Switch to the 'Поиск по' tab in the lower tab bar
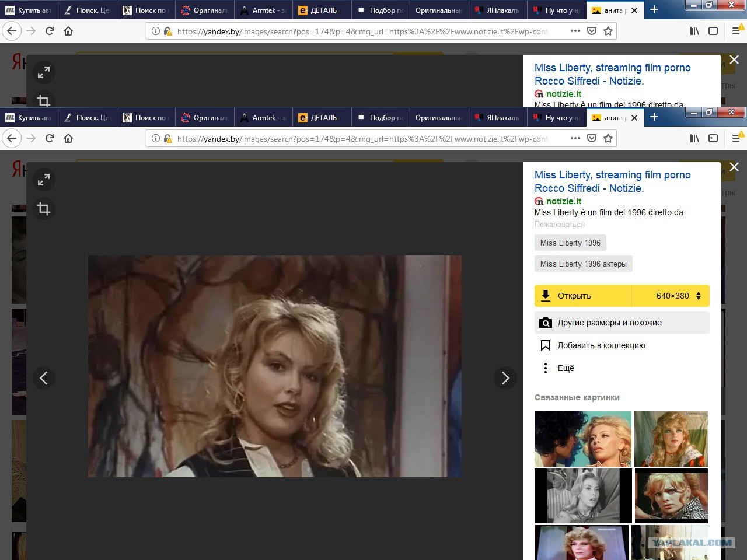The height and width of the screenshot is (560, 747). [x=146, y=118]
